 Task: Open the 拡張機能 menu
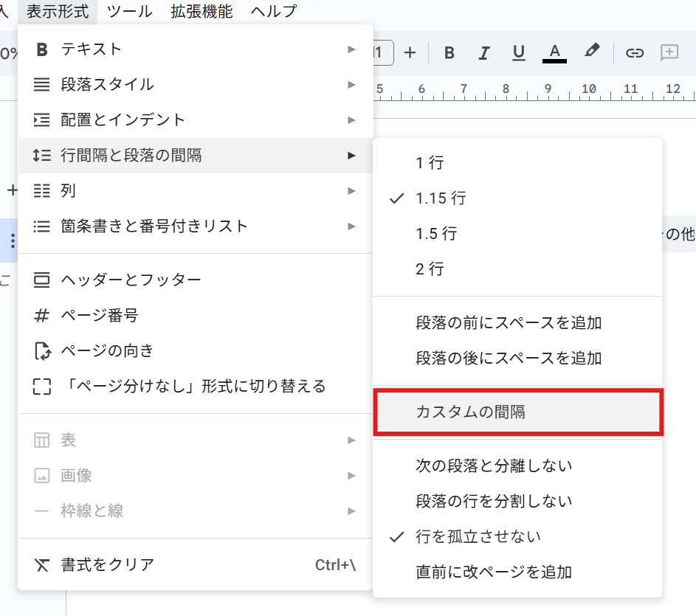pos(201,11)
